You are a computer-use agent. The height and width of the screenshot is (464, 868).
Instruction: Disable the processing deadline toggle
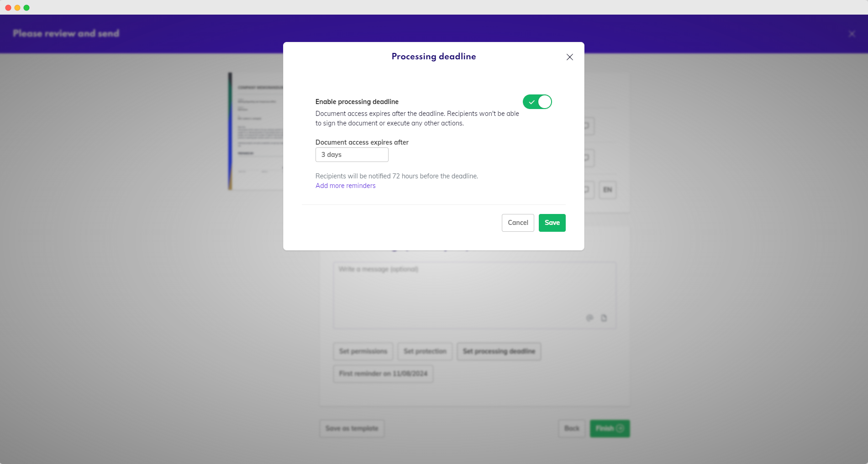537,102
